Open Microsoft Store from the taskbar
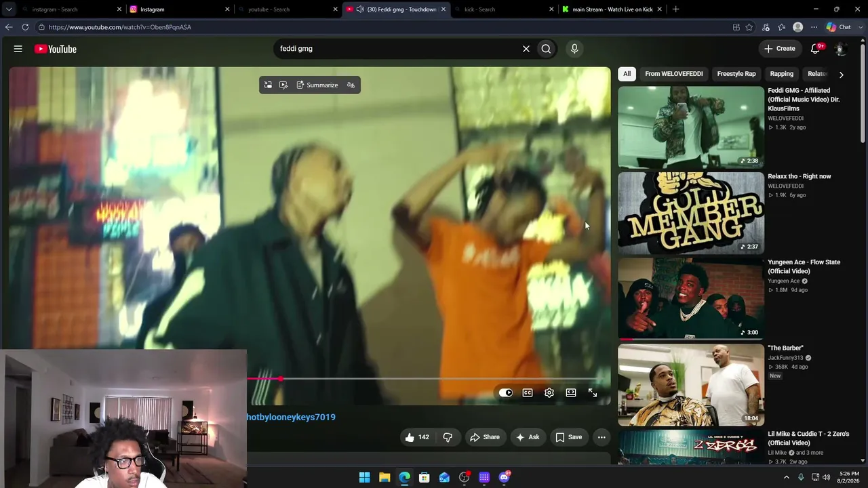868x488 pixels. tap(425, 477)
